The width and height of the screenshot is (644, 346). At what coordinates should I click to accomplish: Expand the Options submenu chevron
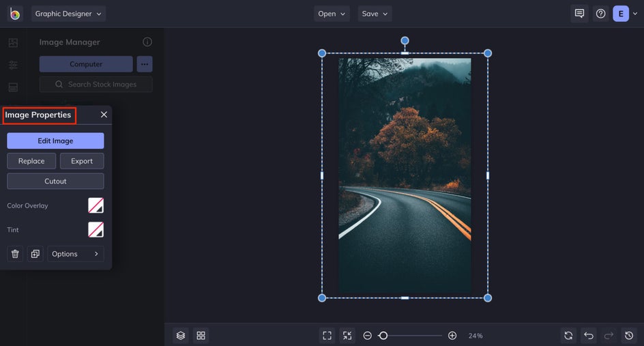(96, 254)
